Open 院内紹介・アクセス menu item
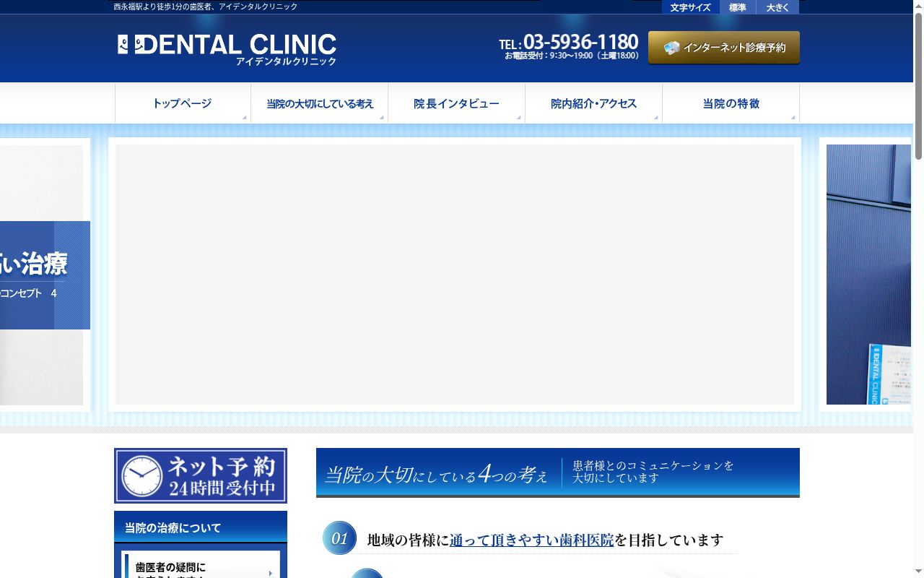The height and width of the screenshot is (578, 924). tap(594, 103)
